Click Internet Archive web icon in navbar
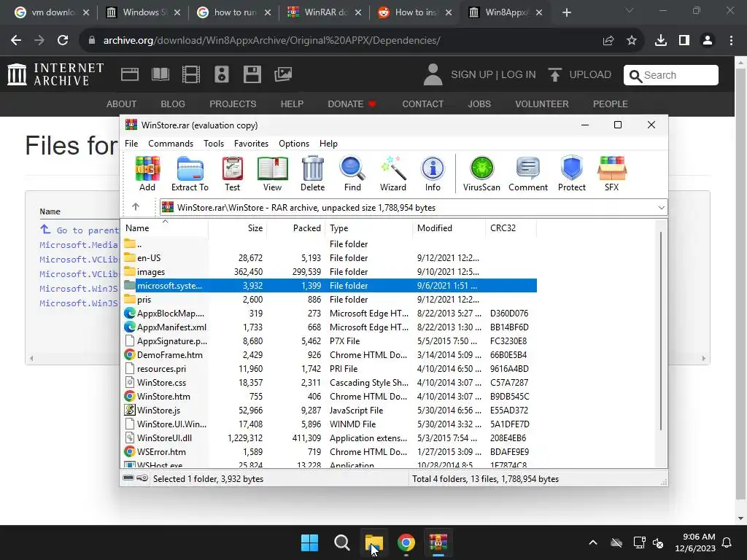 130,74
